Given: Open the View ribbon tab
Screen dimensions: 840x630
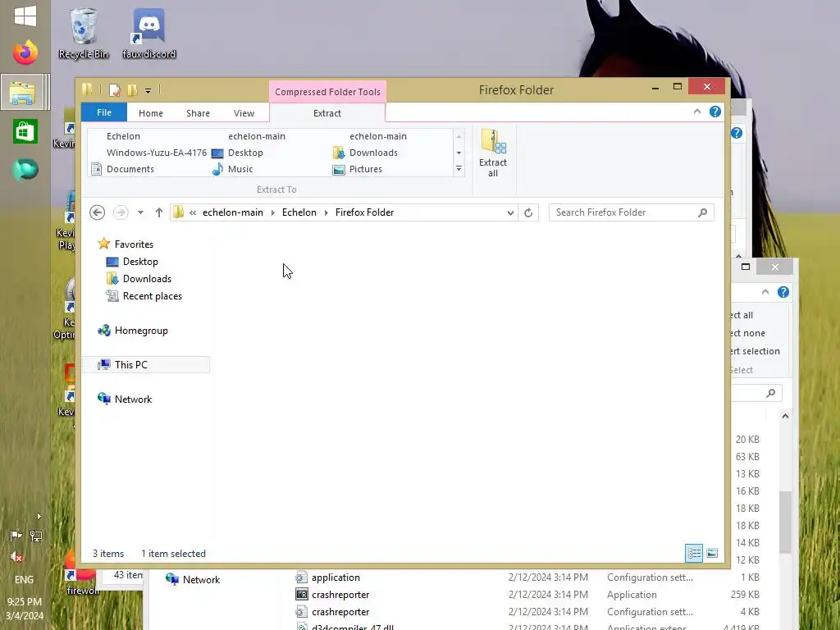Looking at the screenshot, I should [x=244, y=113].
